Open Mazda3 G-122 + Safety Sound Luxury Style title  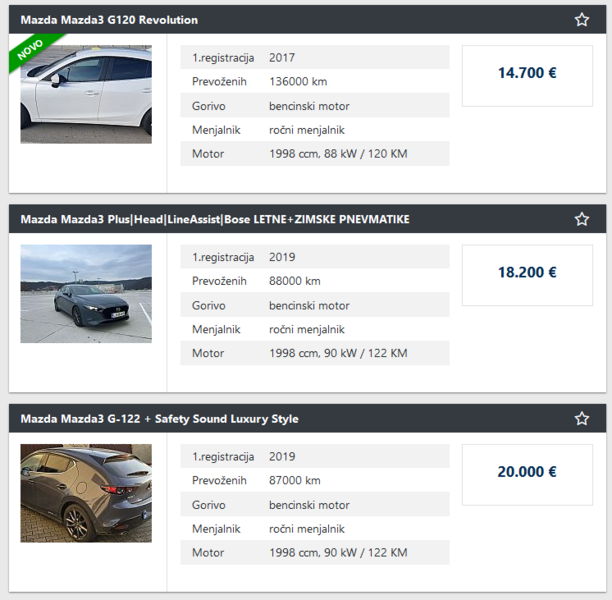pos(159,419)
